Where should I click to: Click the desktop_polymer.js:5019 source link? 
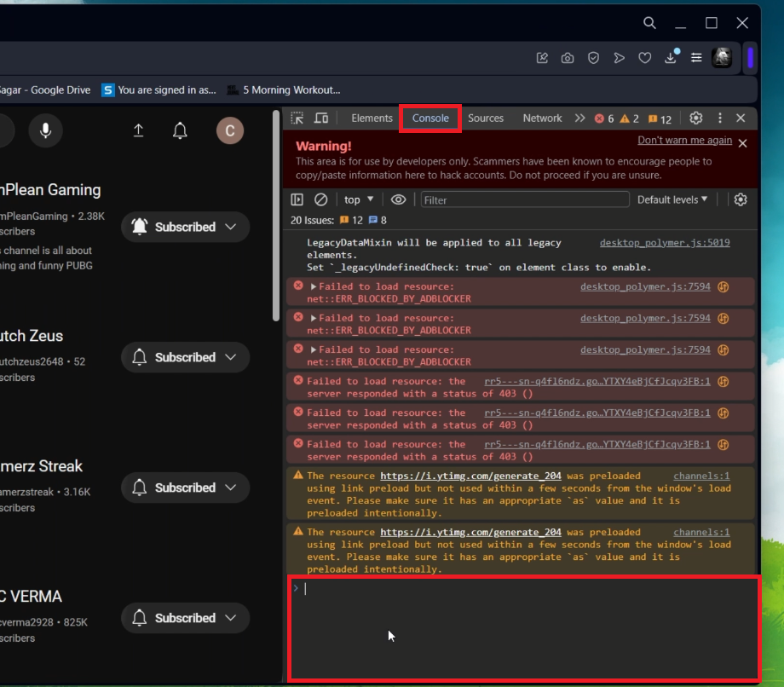coord(665,243)
